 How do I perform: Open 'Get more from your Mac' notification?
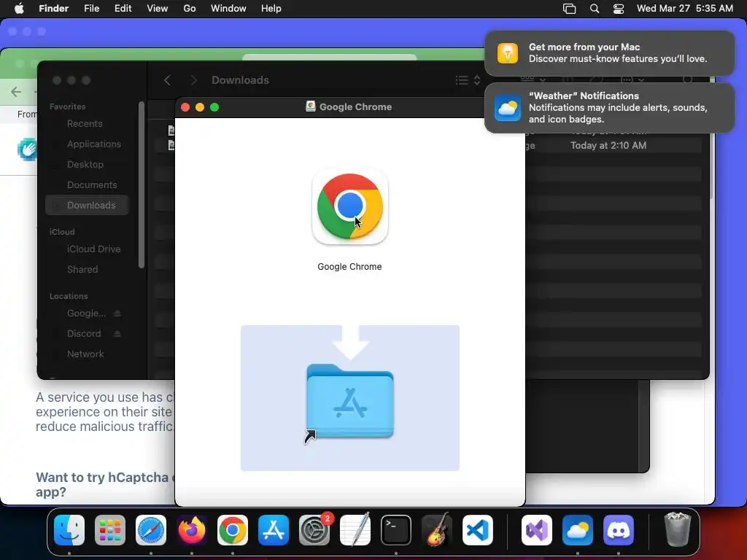click(x=609, y=53)
